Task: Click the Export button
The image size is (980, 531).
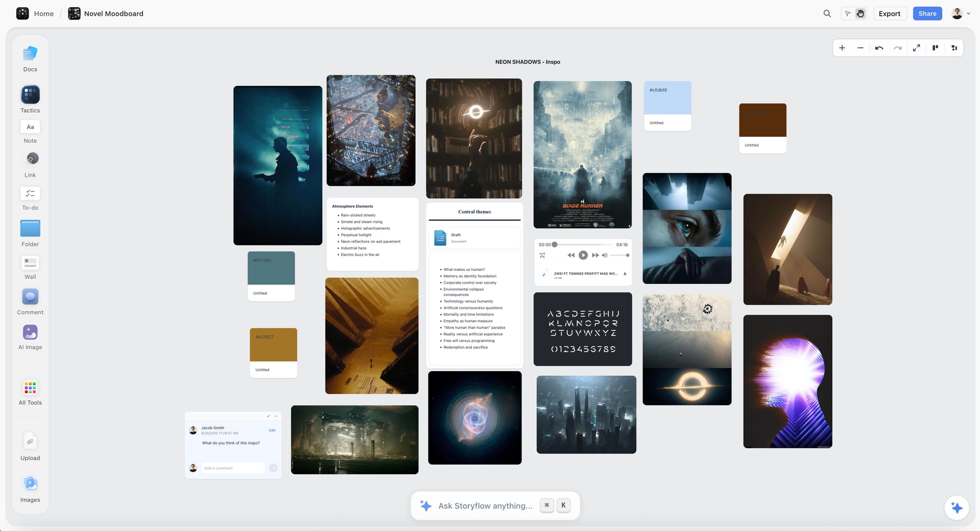Action: 890,13
